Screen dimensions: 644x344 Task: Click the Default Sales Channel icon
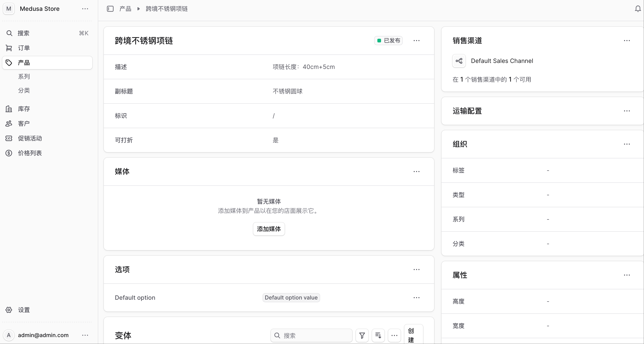click(459, 61)
